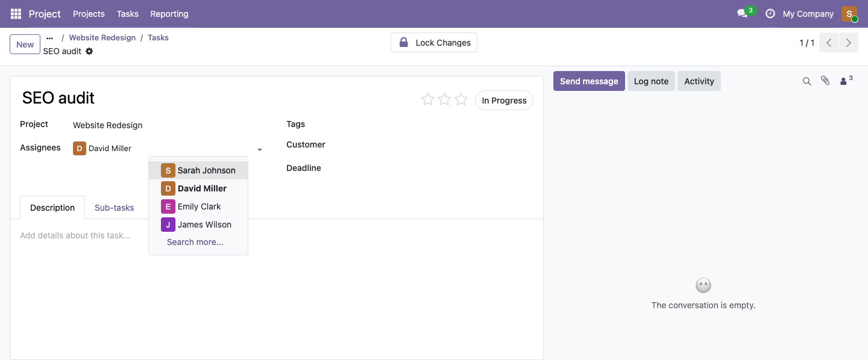The image size is (868, 360).
Task: Click the Deadline field
Action: (434, 168)
